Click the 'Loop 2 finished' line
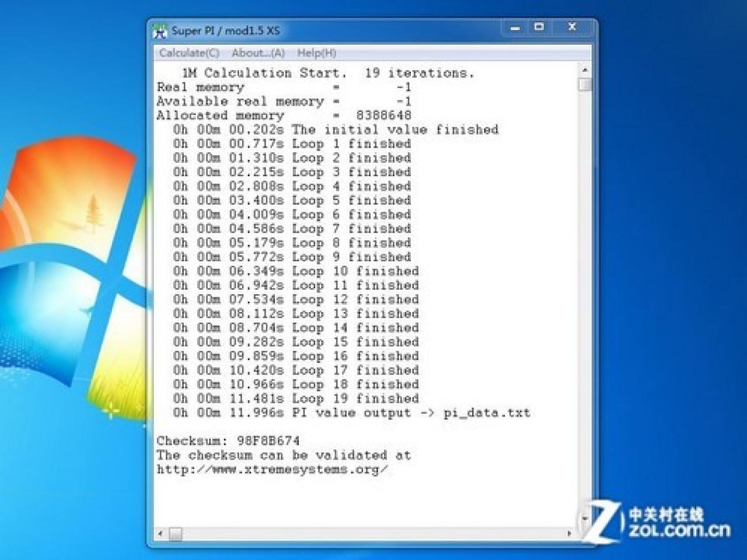The image size is (747, 560). [x=292, y=158]
